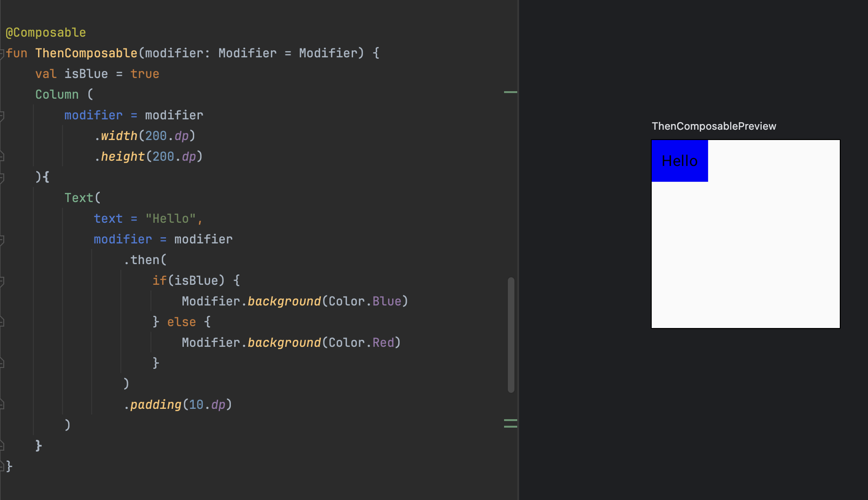The image size is (868, 500).
Task: Click the "Hello" string literal in code
Action: click(x=170, y=219)
